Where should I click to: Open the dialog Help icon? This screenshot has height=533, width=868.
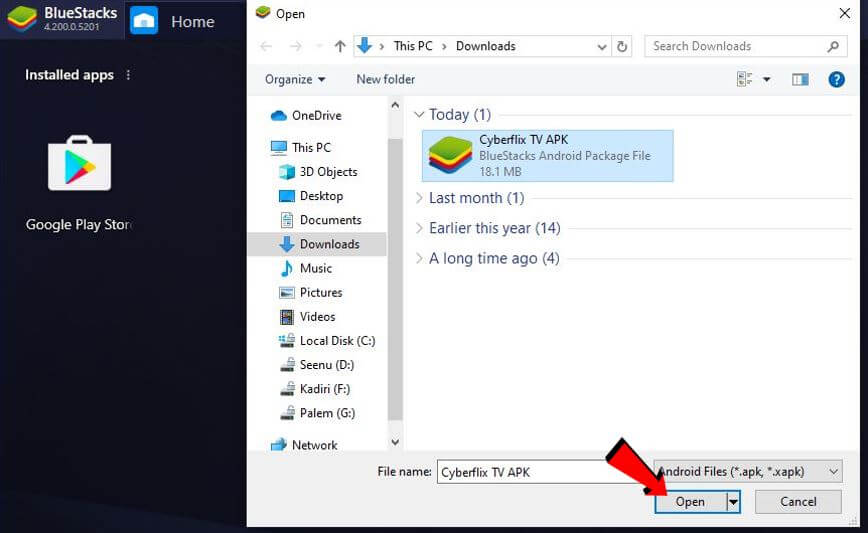pyautogui.click(x=836, y=80)
